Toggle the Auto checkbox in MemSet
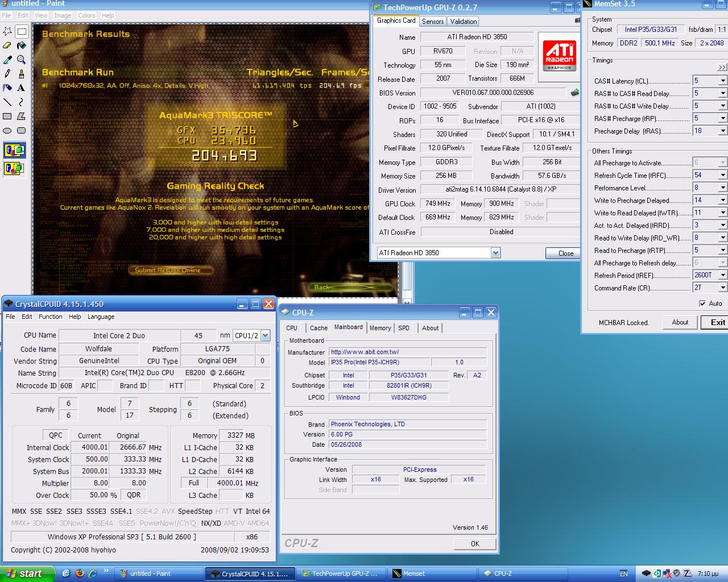 pyautogui.click(x=702, y=304)
